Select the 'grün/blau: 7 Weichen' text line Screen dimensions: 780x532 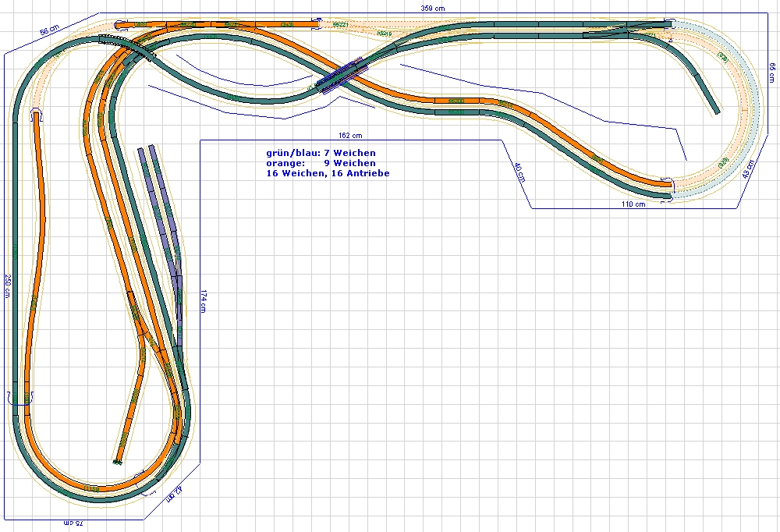(x=321, y=153)
